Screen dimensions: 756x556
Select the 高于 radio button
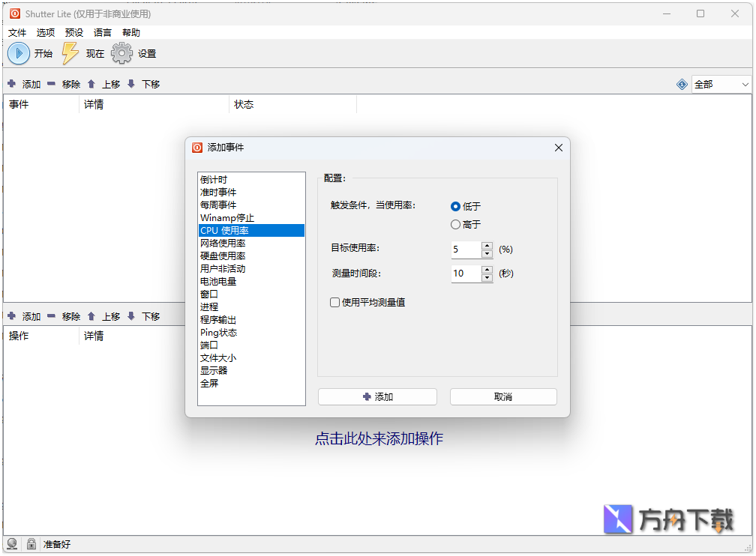click(x=455, y=224)
